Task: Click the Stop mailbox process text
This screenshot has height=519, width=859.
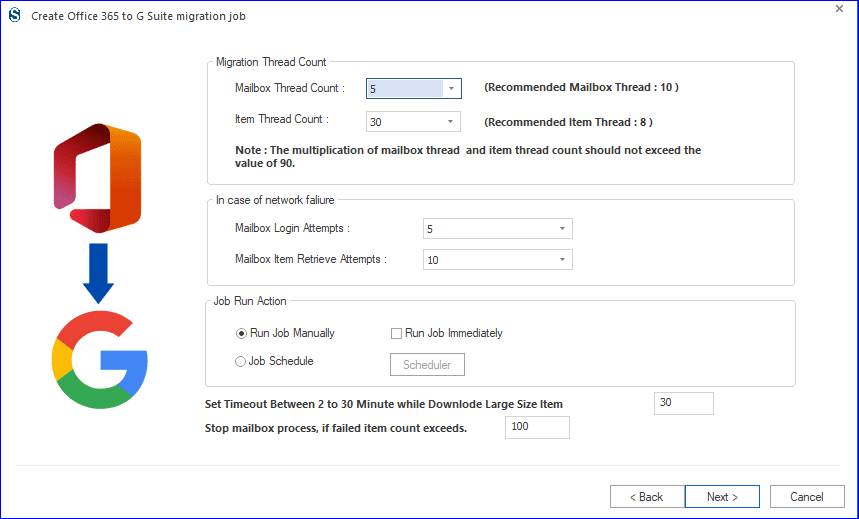Action: [x=336, y=429]
